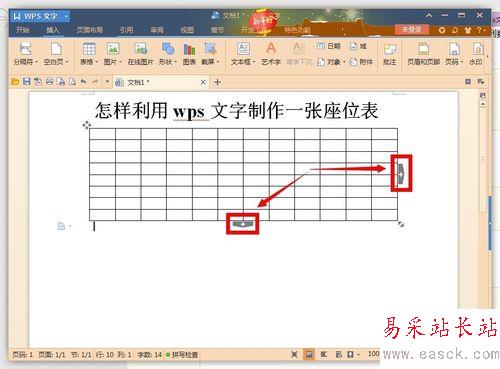This screenshot has width=500, height=369.
Task: Click the 图片 picture icon
Action: point(113,49)
